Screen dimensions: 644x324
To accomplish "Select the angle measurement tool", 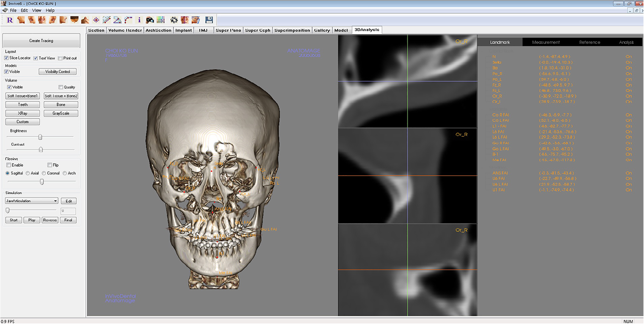I will pos(117,20).
